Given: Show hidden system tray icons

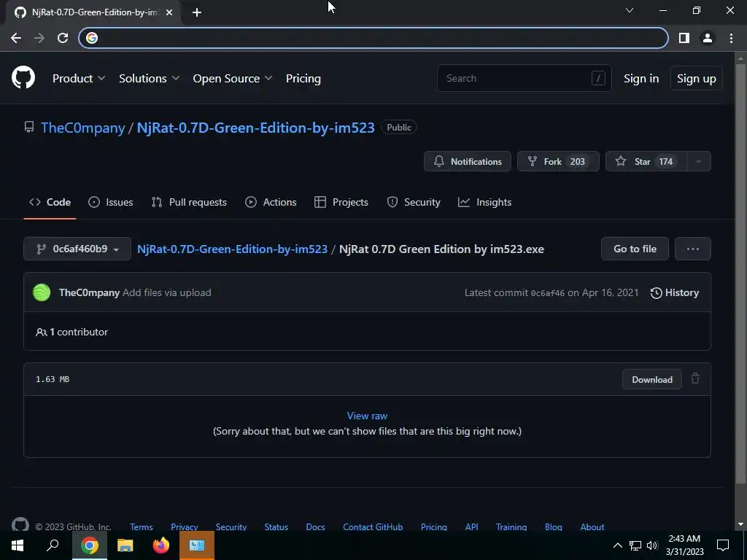Looking at the screenshot, I should 617,545.
